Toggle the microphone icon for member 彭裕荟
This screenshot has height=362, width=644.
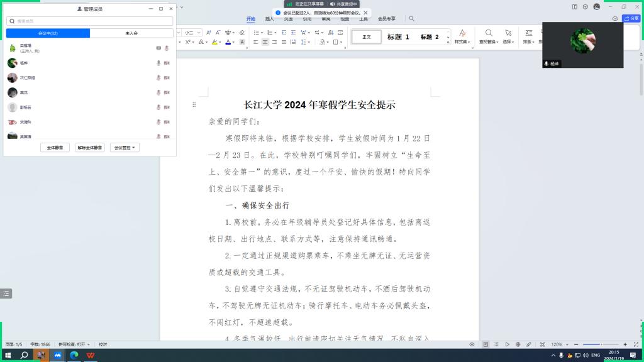[x=158, y=107]
